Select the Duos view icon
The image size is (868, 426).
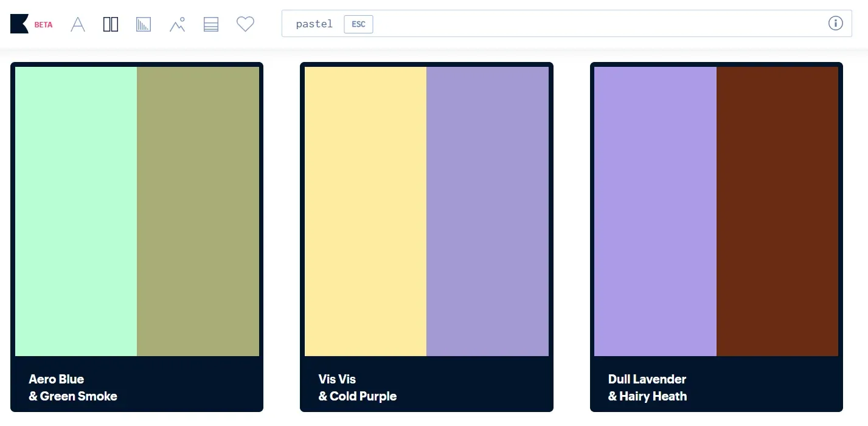point(110,24)
